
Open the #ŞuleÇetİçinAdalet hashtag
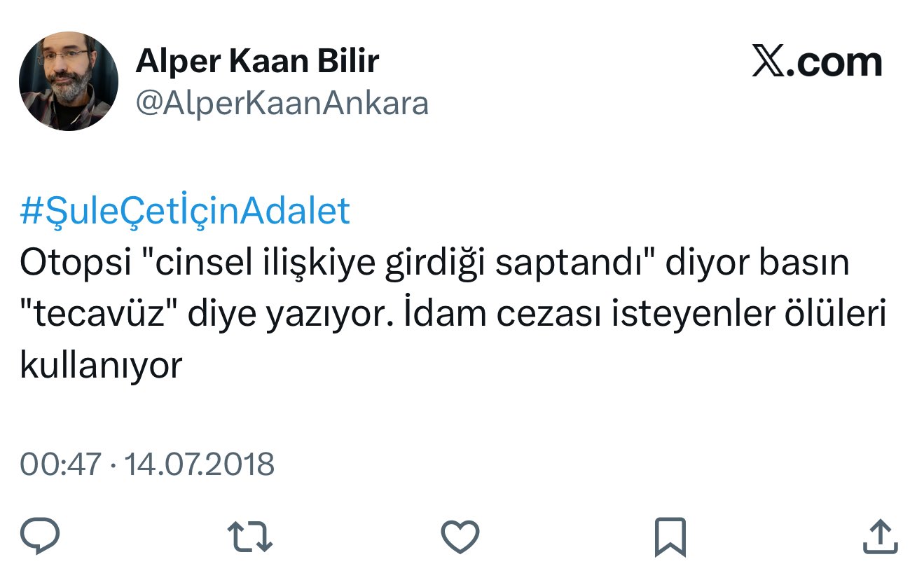click(185, 212)
